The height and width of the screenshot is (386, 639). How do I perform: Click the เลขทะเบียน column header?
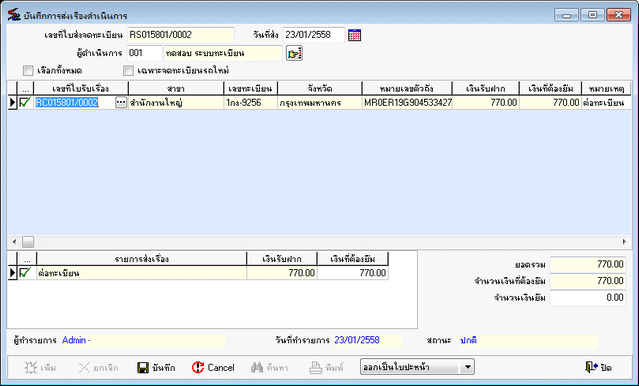tap(250, 88)
